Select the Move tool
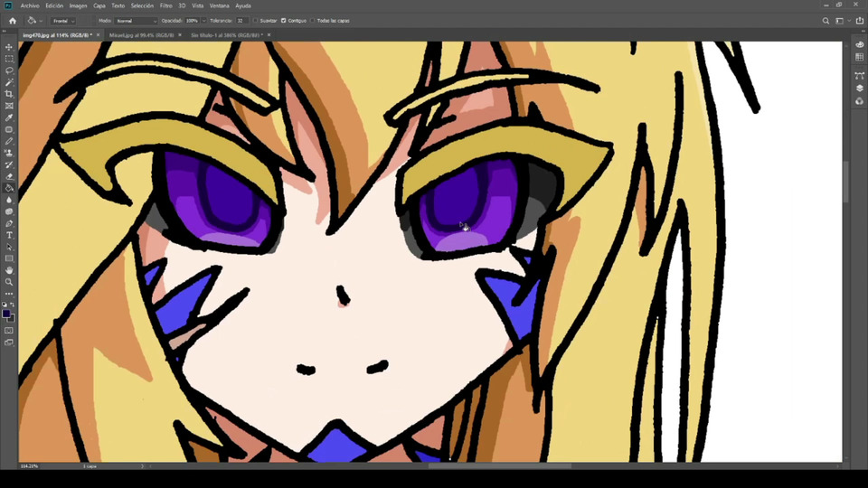This screenshot has width=868, height=488. [9, 47]
